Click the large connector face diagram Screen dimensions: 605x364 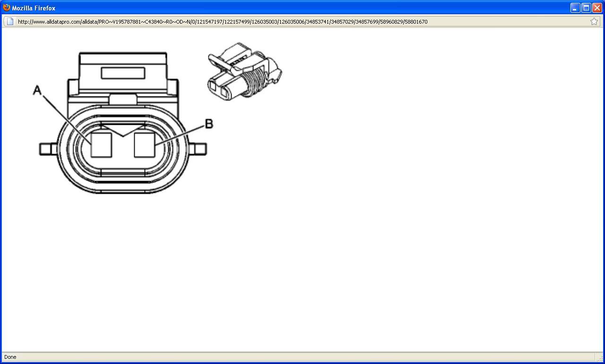123,123
